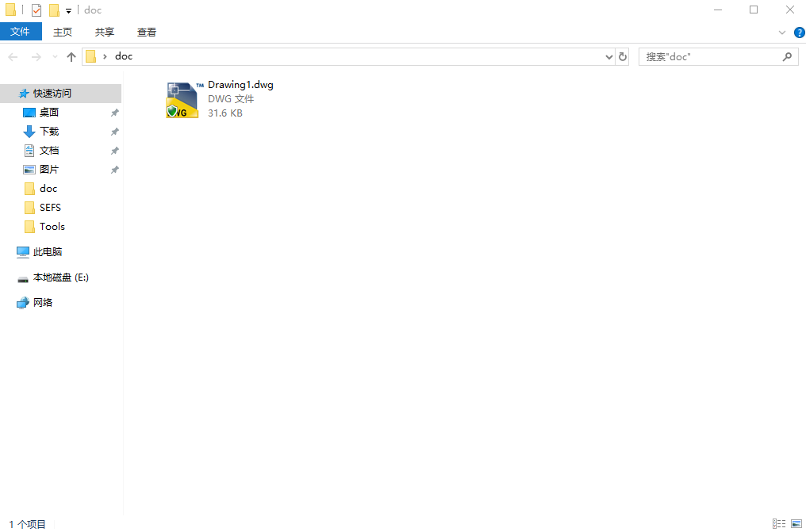Click the folder icon in address bar
The height and width of the screenshot is (532, 806).
click(x=91, y=56)
